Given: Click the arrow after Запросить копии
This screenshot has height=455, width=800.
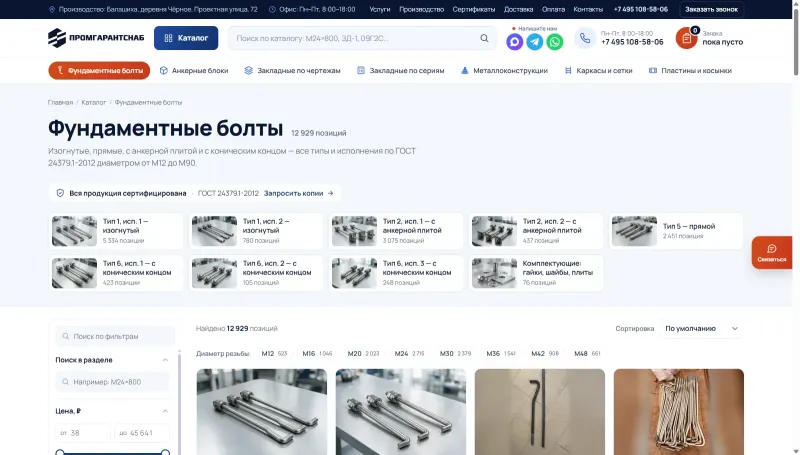Looking at the screenshot, I should pyautogui.click(x=331, y=193).
